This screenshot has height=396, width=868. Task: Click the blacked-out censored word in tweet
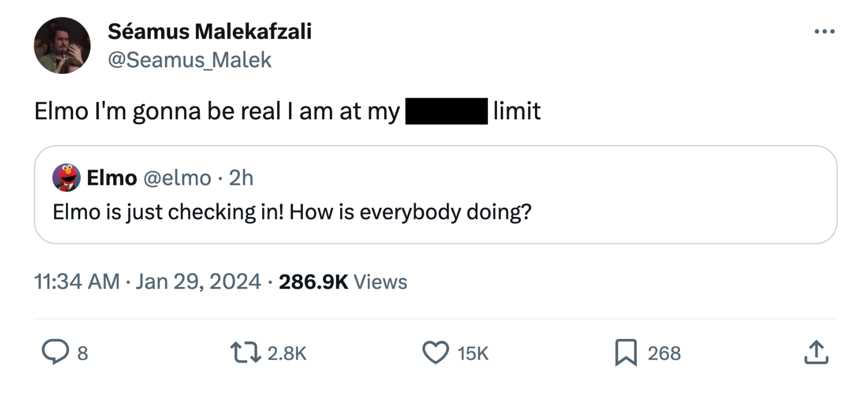click(x=446, y=111)
